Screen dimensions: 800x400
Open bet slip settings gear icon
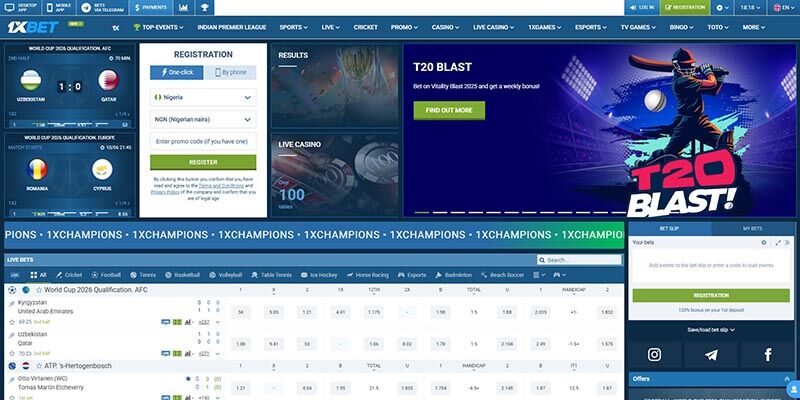pyautogui.click(x=764, y=243)
